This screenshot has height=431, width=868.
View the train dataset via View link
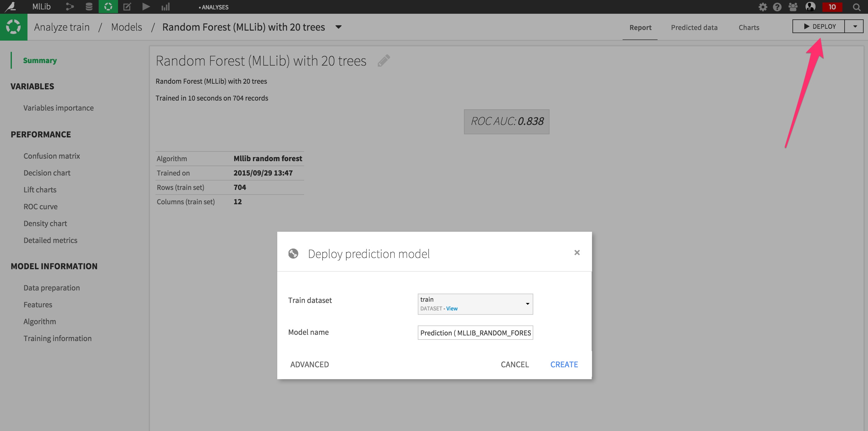pos(451,308)
